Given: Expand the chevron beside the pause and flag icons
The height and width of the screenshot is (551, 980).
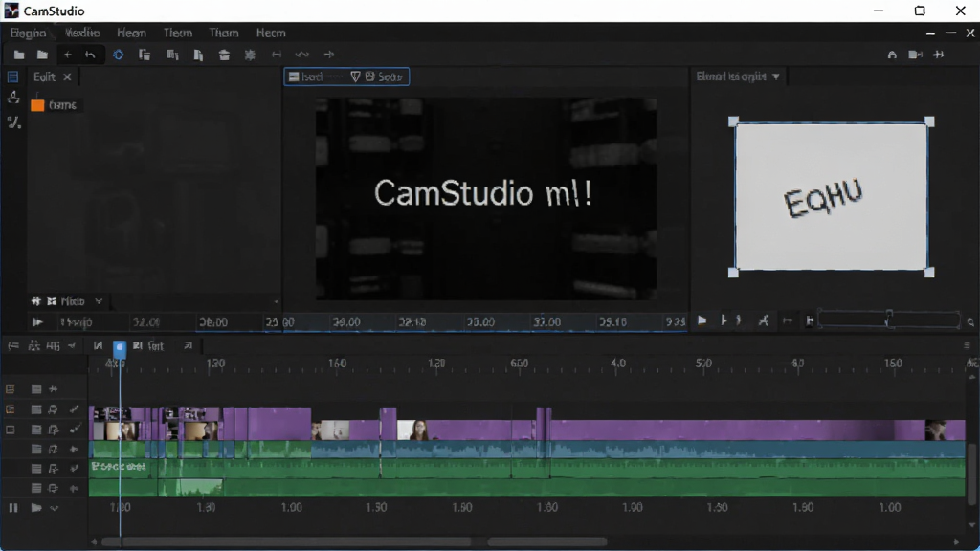Looking at the screenshot, I should tap(55, 508).
